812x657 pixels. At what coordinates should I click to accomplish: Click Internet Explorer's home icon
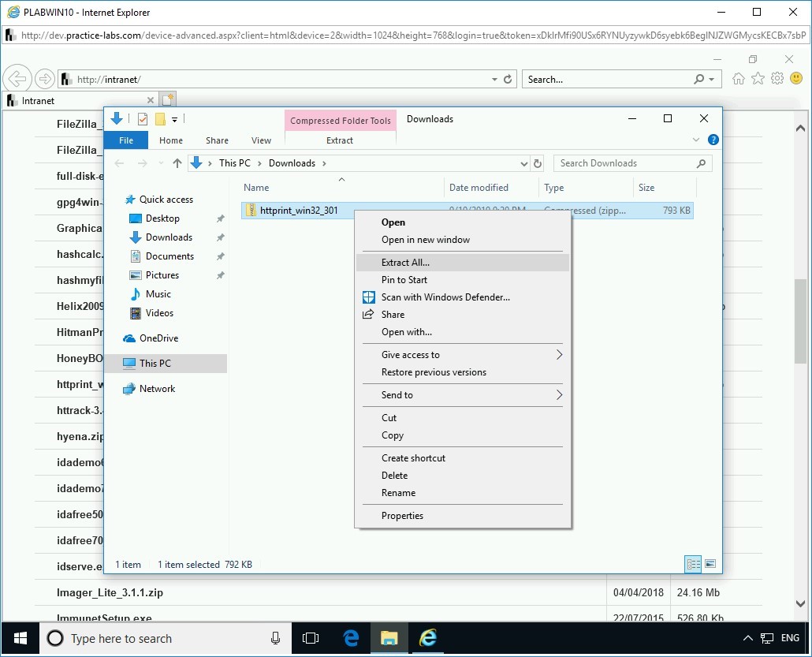(x=737, y=78)
